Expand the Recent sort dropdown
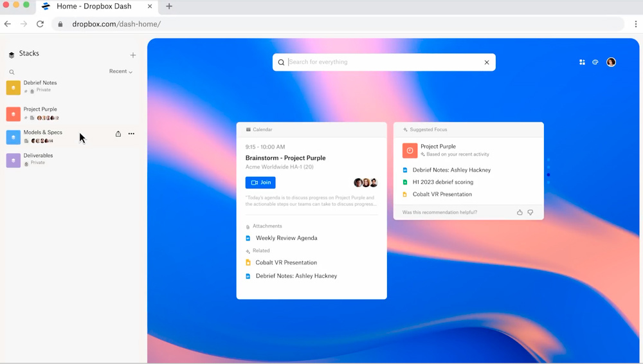 tap(121, 71)
